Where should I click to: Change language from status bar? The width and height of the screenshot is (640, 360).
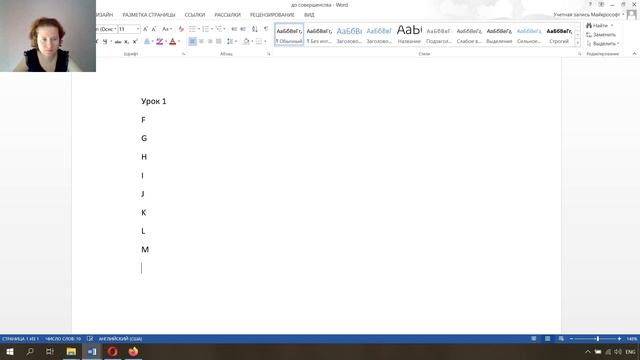(x=120, y=339)
